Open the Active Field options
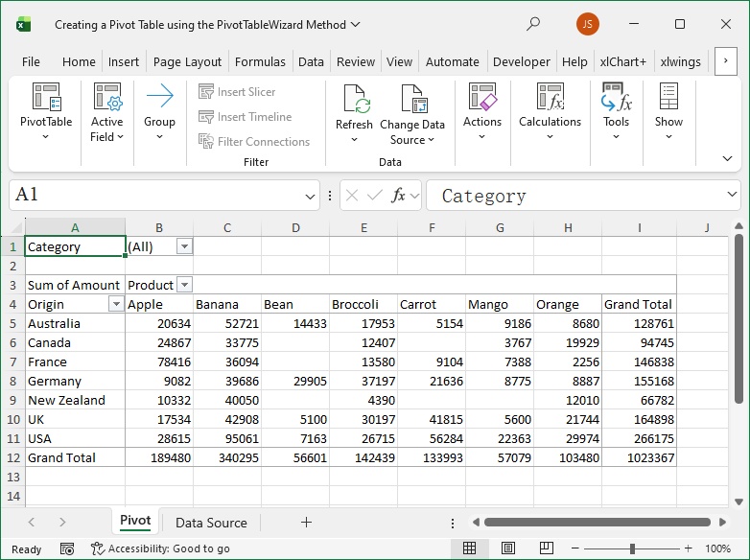This screenshot has height=560, width=750. coord(107,111)
